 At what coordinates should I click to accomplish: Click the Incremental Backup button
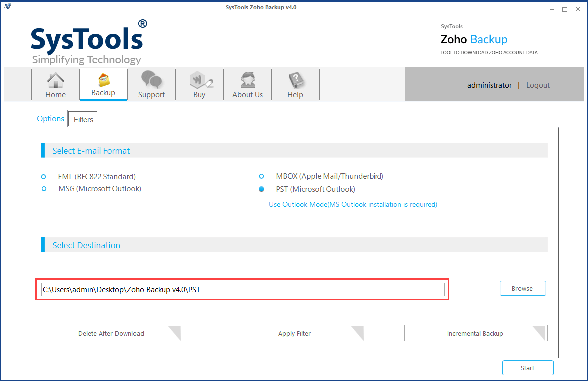(x=475, y=333)
